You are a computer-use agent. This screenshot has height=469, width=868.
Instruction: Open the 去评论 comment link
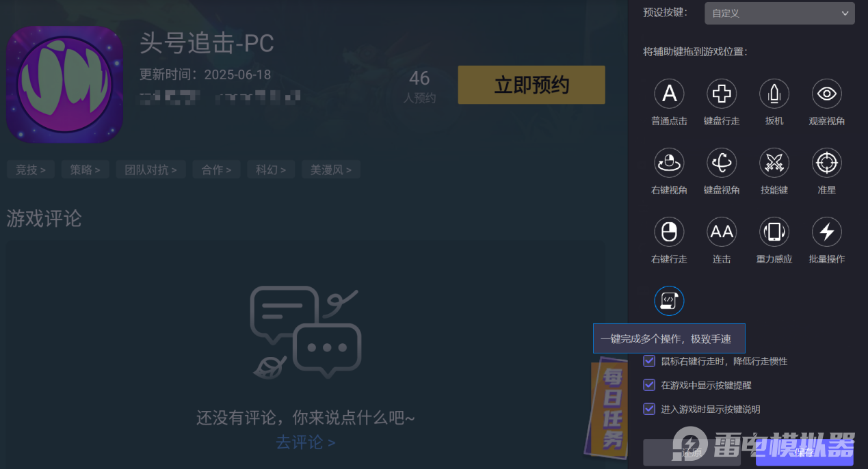(306, 442)
